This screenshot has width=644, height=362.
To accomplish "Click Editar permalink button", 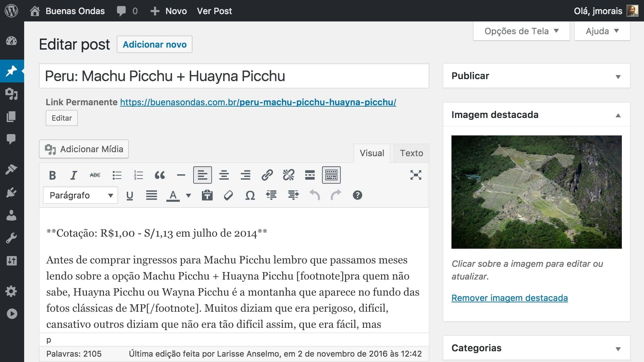I will 62,118.
